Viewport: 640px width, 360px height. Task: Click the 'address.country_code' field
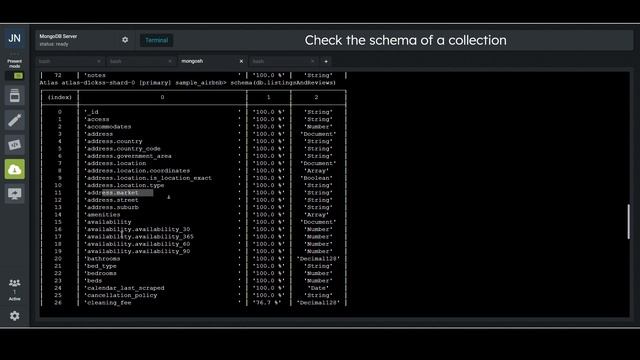pos(122,149)
